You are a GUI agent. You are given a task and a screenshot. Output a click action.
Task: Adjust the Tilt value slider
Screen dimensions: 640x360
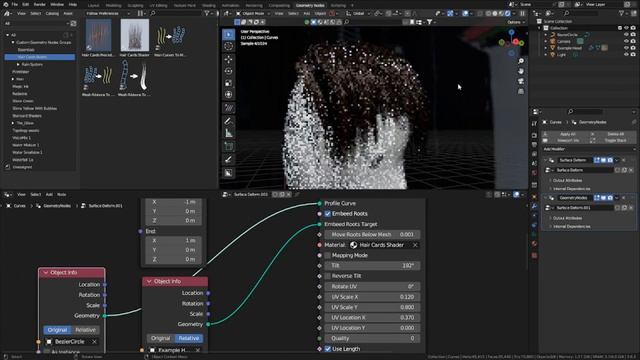point(372,266)
